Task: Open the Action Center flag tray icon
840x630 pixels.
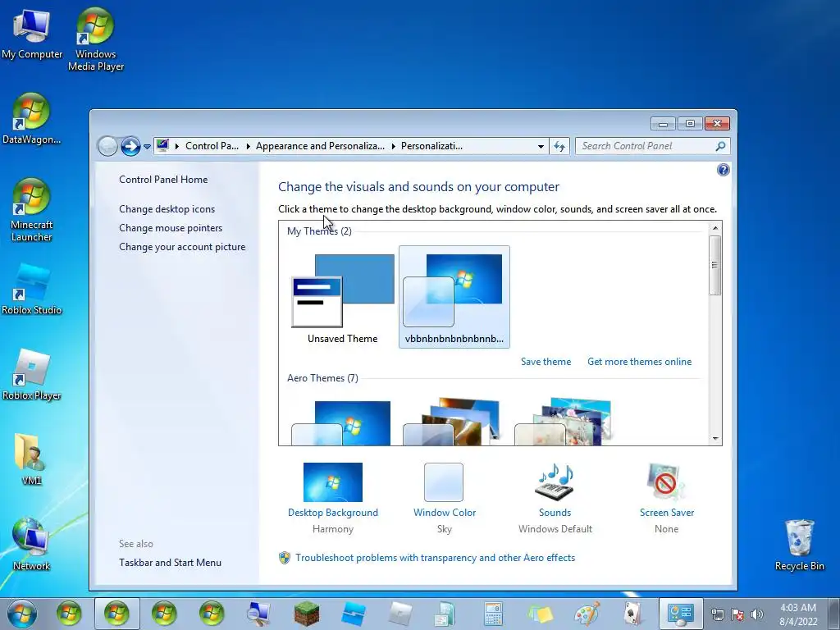Action: click(737, 614)
